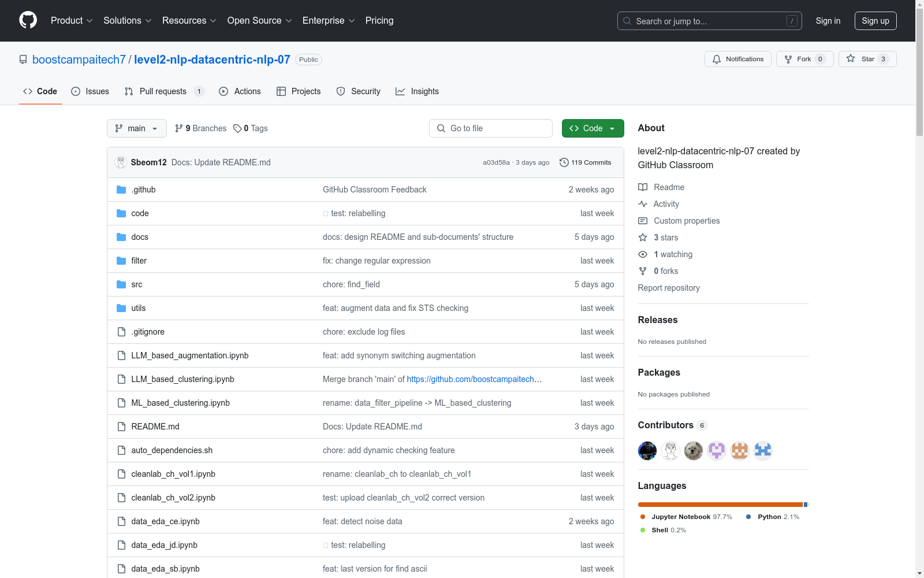The height and width of the screenshot is (578, 924).
Task: Click the auto_dependencies.sh file icon
Action: [121, 450]
